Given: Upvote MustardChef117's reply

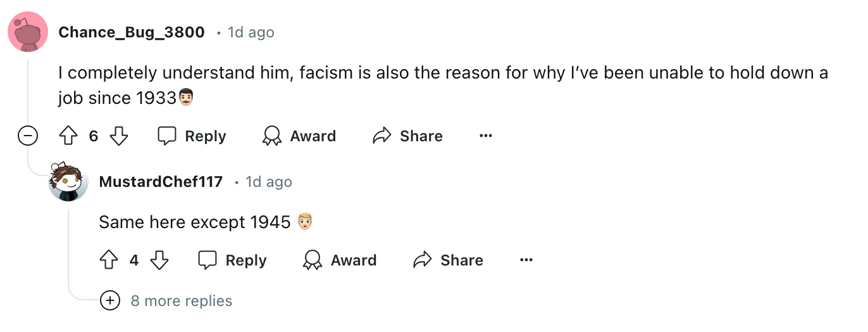Looking at the screenshot, I should pos(109,260).
